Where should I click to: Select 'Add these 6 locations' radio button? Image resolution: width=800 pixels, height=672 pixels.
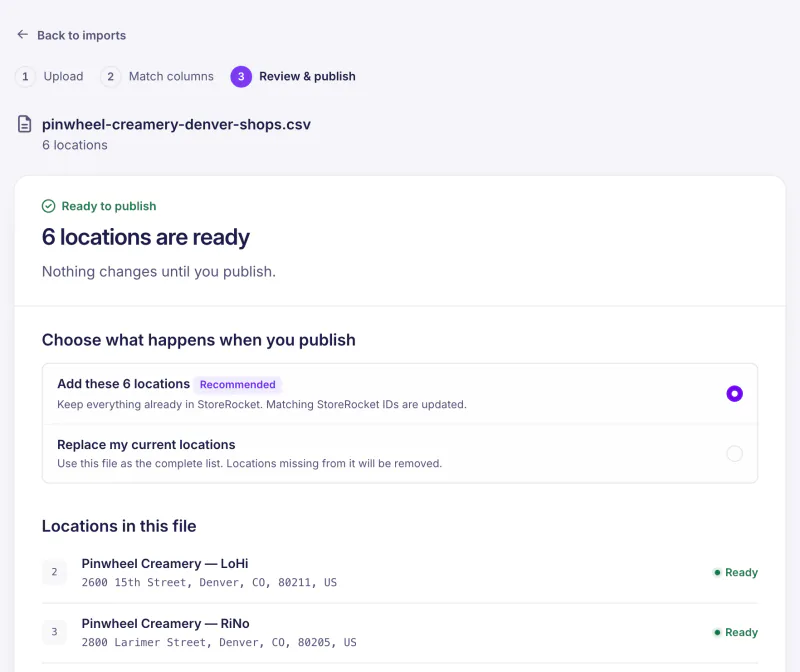coord(734,393)
